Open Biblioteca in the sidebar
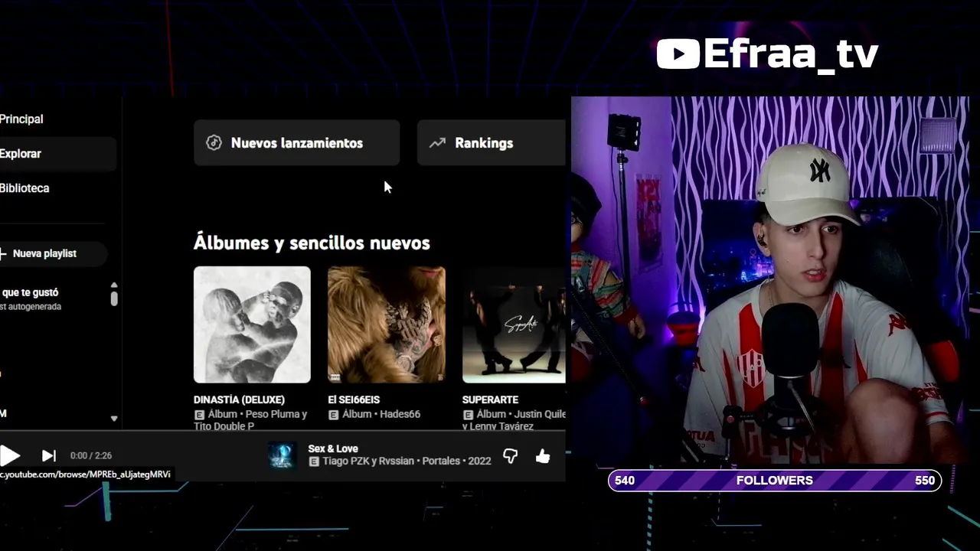Viewport: 980px width, 551px height. tap(24, 188)
